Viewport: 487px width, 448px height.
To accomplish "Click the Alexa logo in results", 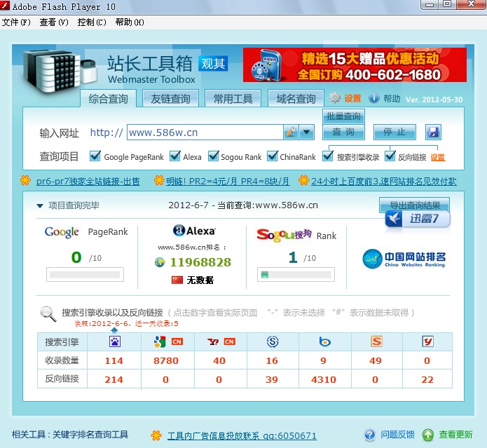I will pos(194,231).
